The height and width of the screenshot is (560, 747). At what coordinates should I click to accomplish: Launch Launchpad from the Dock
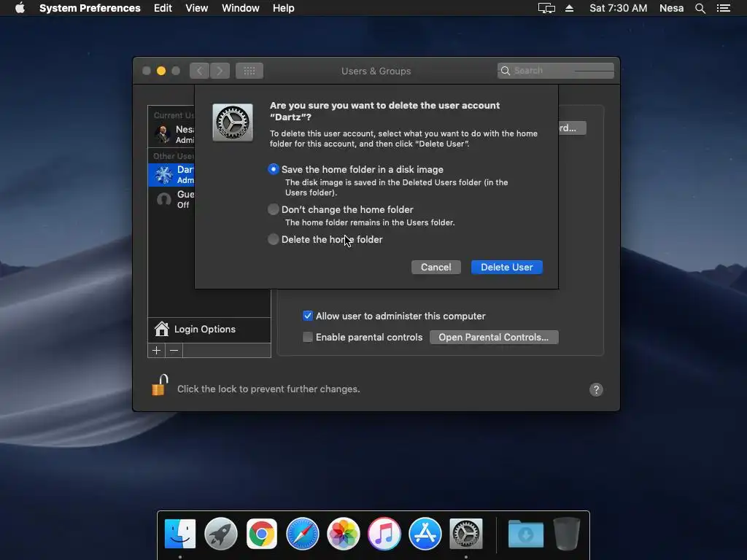pos(220,534)
